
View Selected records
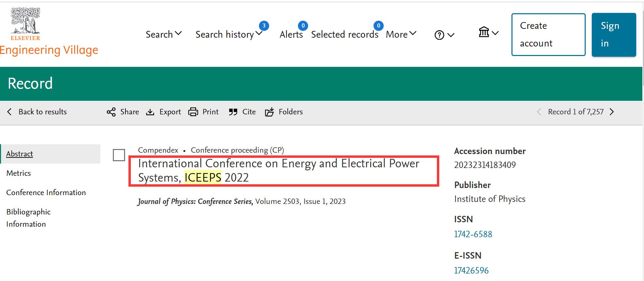click(x=345, y=34)
